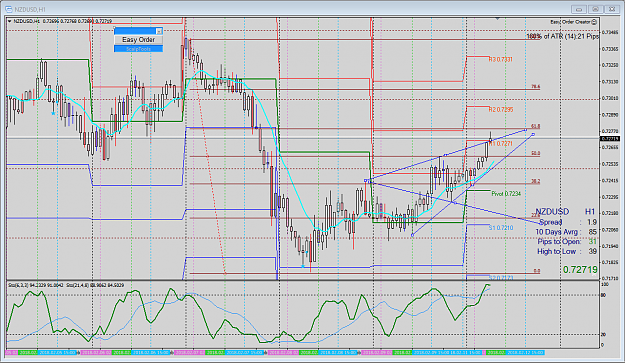
Task: Click the Fibonacci 61.8 level label
Action: 536,126
